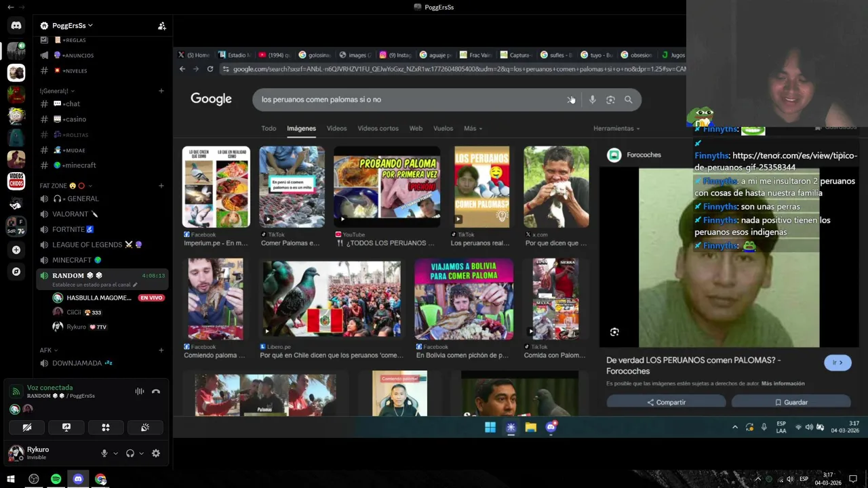Screen dimensions: 868x488
Task: Open Spotify from Windows taskbar
Action: click(x=56, y=479)
